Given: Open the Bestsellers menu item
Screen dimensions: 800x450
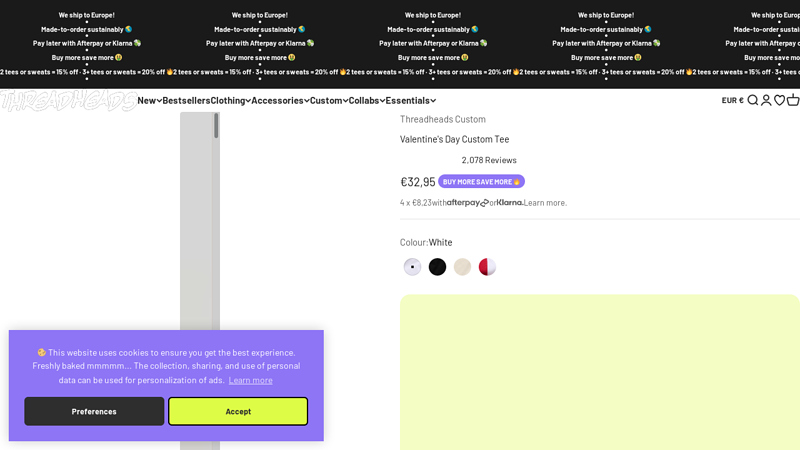Looking at the screenshot, I should point(186,100).
